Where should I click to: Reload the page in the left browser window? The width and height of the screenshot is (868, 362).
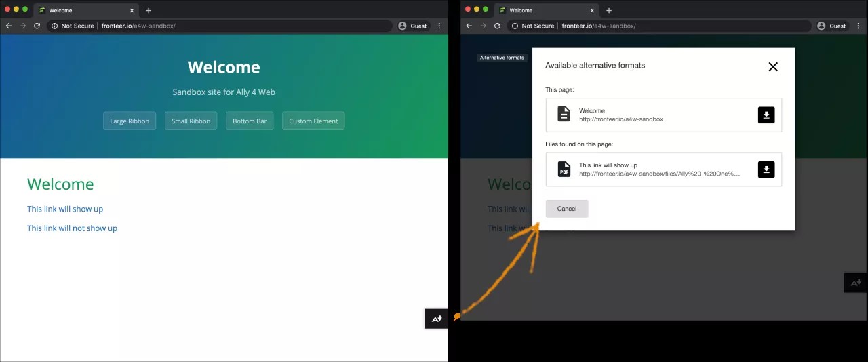pyautogui.click(x=37, y=26)
